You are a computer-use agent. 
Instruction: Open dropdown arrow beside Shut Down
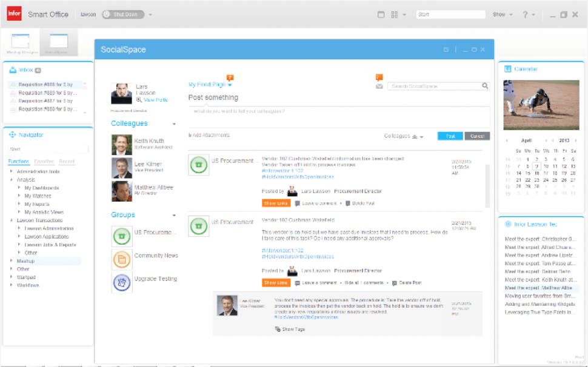pyautogui.click(x=150, y=15)
